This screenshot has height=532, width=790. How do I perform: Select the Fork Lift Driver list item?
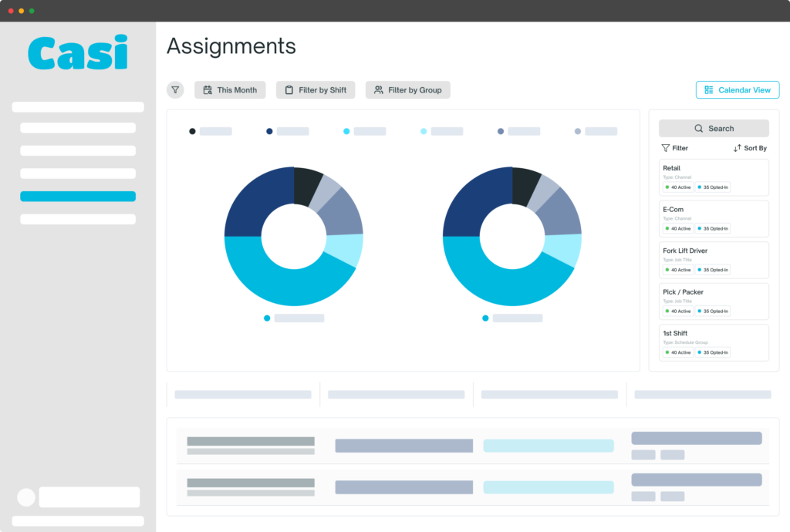coord(714,260)
